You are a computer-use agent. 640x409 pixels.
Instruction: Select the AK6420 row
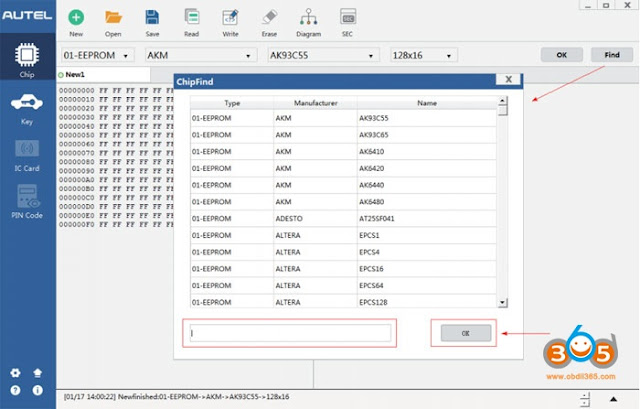tap(343, 168)
